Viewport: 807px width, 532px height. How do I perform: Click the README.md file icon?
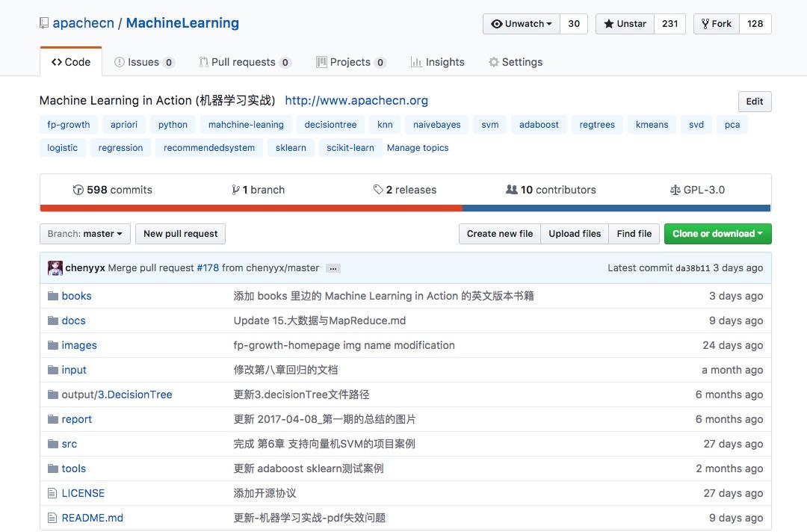[52, 518]
